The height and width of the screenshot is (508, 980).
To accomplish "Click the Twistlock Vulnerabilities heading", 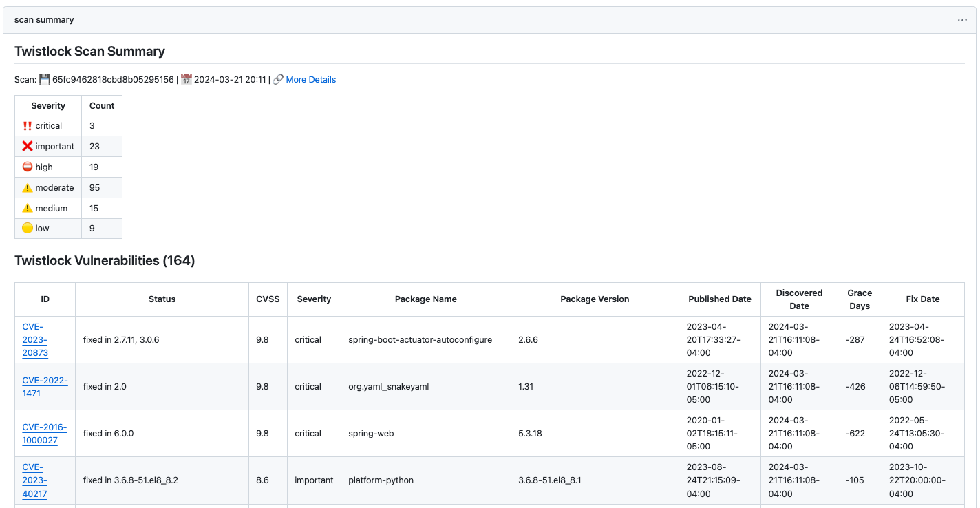I will (x=102, y=260).
